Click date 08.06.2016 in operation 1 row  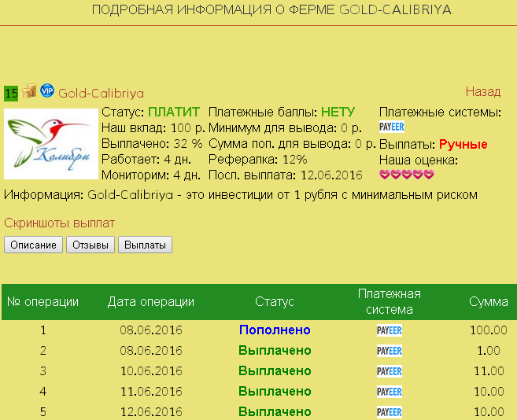151,330
